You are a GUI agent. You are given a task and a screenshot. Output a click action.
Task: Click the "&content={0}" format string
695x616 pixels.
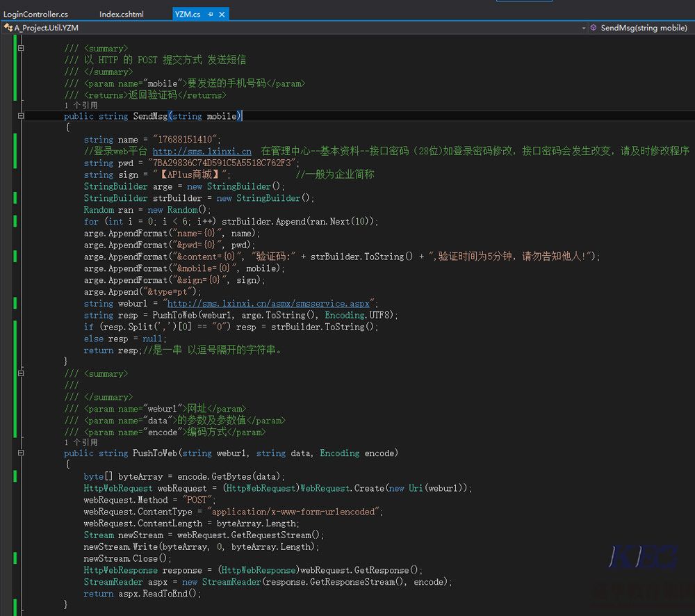click(x=206, y=257)
